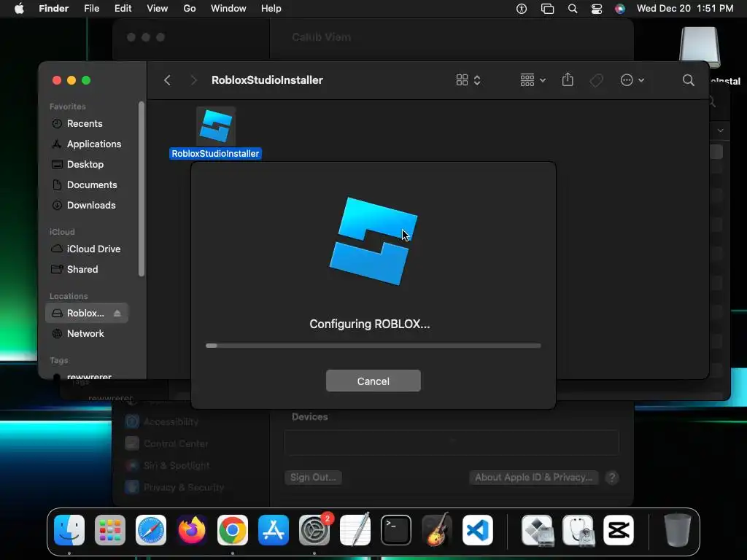
Task: Open Terminal from the Dock
Action: point(396,530)
